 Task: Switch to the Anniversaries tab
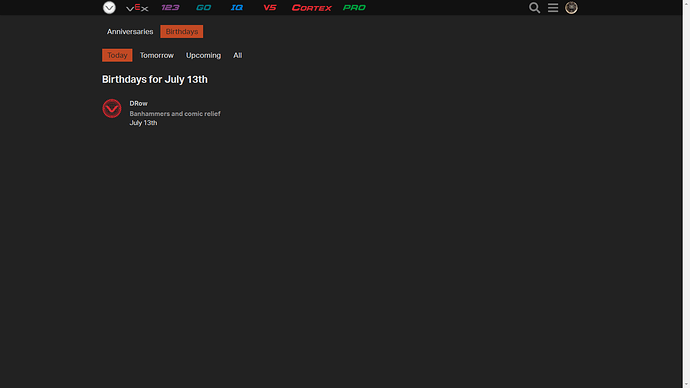(x=130, y=32)
